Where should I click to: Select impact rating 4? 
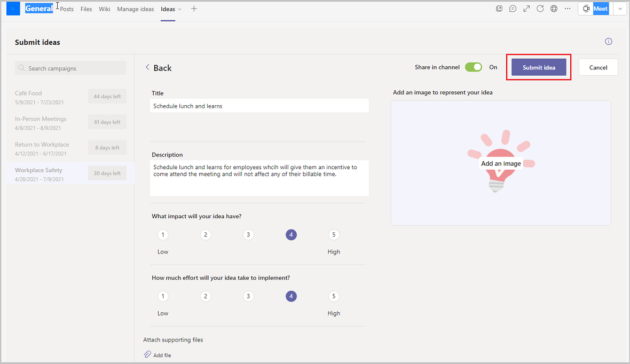[292, 235]
